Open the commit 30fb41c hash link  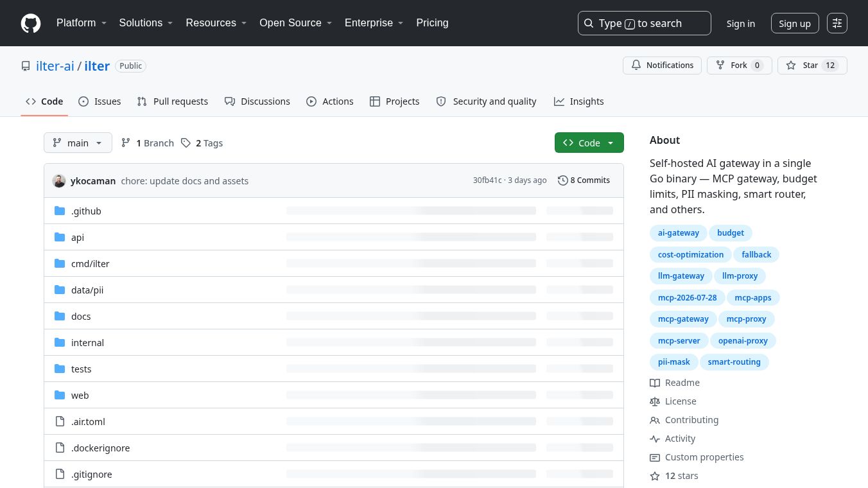[487, 180]
